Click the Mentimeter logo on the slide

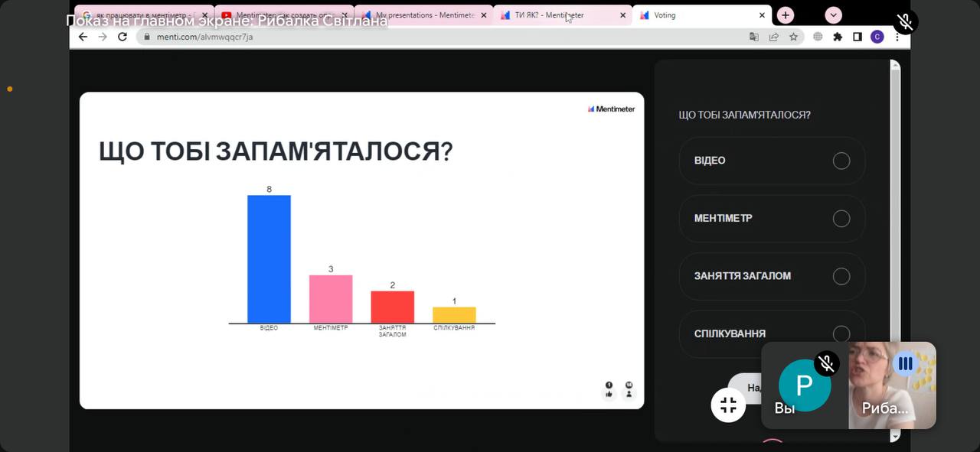[611, 109]
